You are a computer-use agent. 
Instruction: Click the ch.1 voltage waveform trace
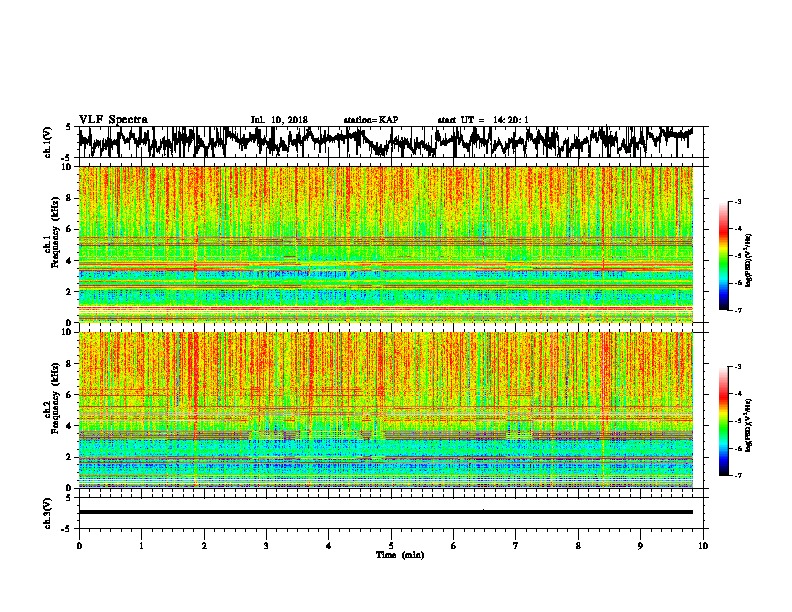pyautogui.click(x=385, y=141)
